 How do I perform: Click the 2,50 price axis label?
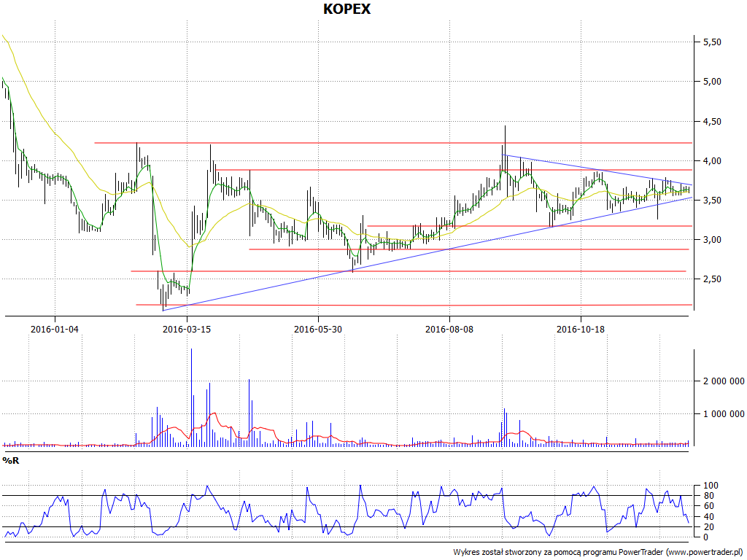(x=712, y=279)
